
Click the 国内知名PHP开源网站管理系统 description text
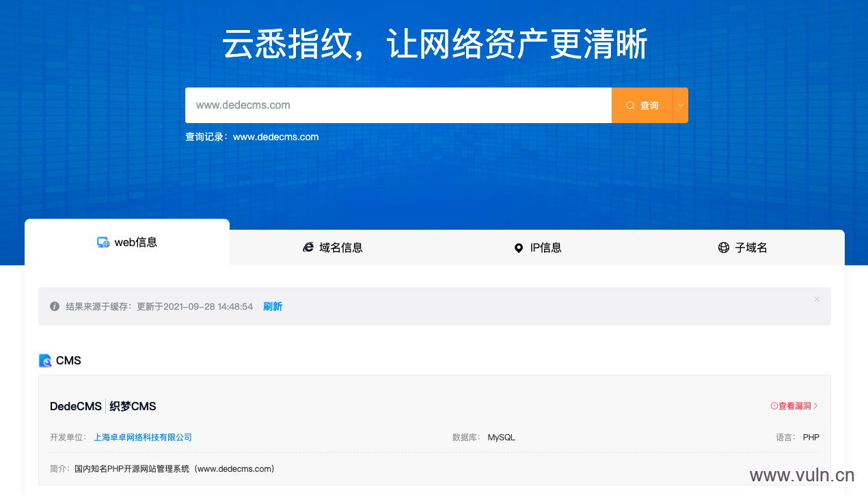[x=174, y=469]
